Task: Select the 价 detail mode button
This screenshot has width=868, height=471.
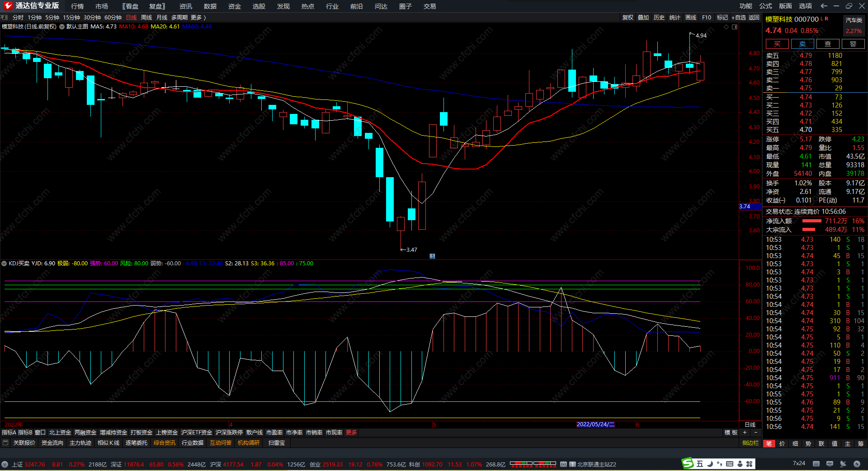Action: point(782,444)
